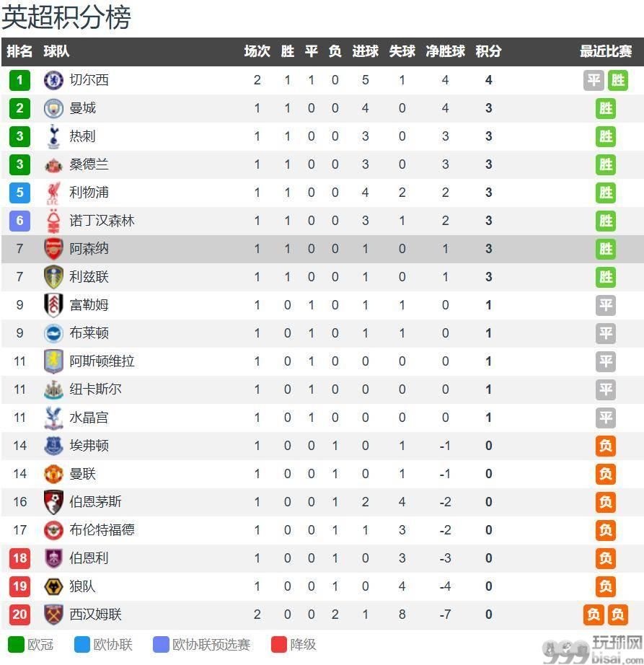The width and height of the screenshot is (644, 665).
Task: Click the Arsenal cannon crest
Action: pyautogui.click(x=53, y=249)
